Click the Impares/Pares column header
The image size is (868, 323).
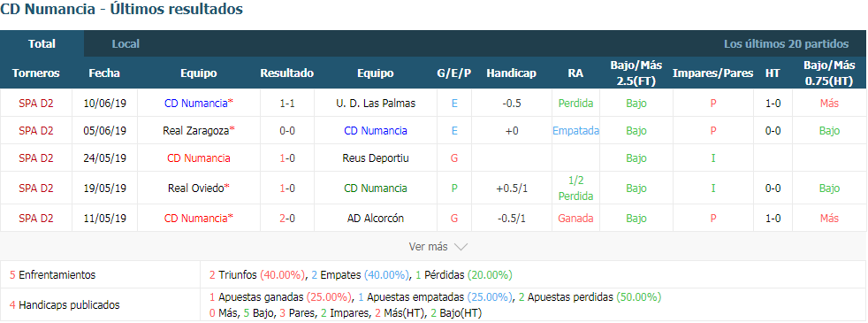[713, 73]
